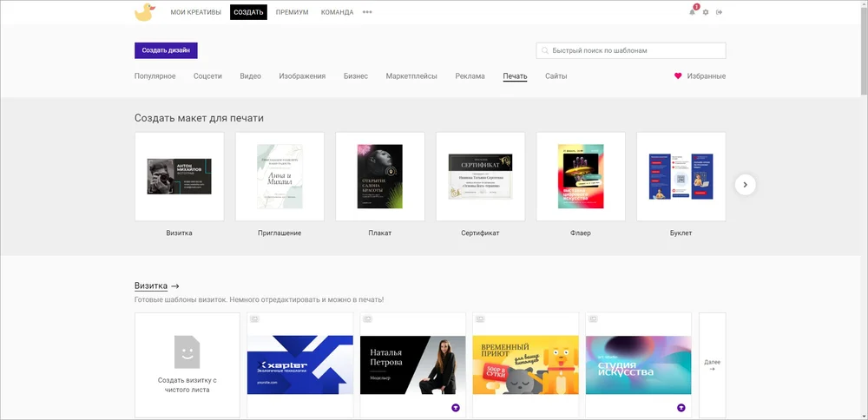The width and height of the screenshot is (868, 420).
Task: Open ПРЕМИУМ menu item
Action: pyautogui.click(x=292, y=12)
